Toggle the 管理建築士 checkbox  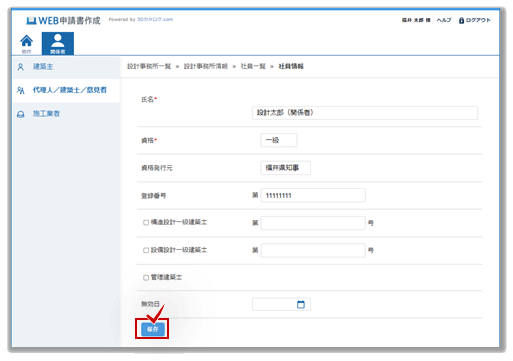146,277
